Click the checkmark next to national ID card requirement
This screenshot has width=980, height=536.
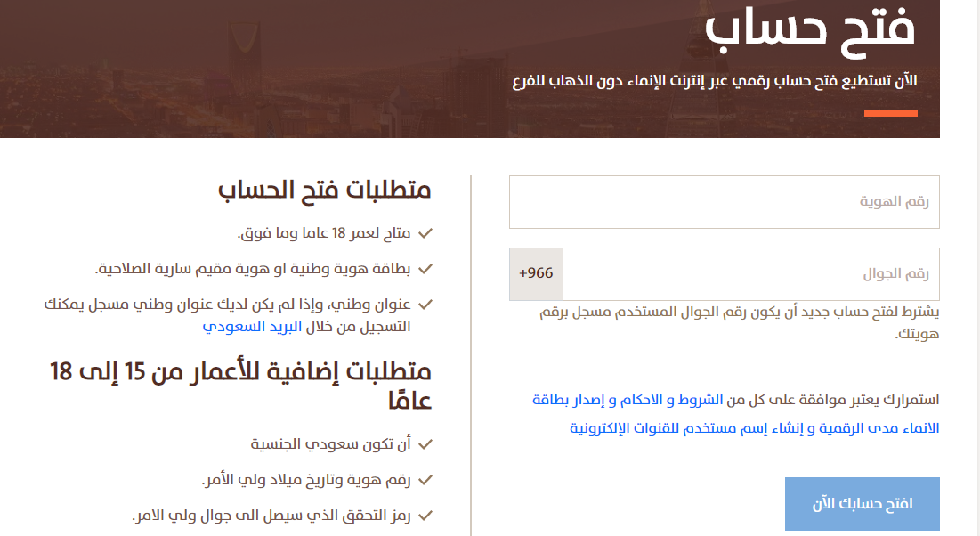(x=425, y=268)
